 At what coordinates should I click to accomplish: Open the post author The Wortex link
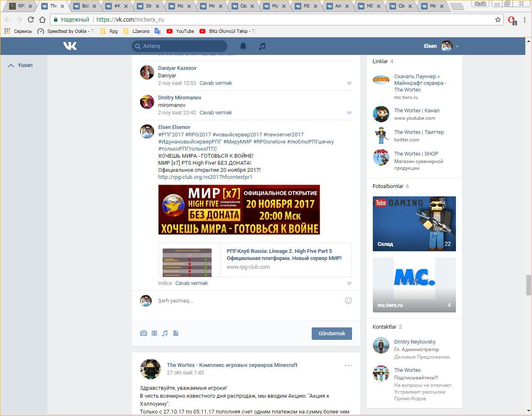pos(232,365)
